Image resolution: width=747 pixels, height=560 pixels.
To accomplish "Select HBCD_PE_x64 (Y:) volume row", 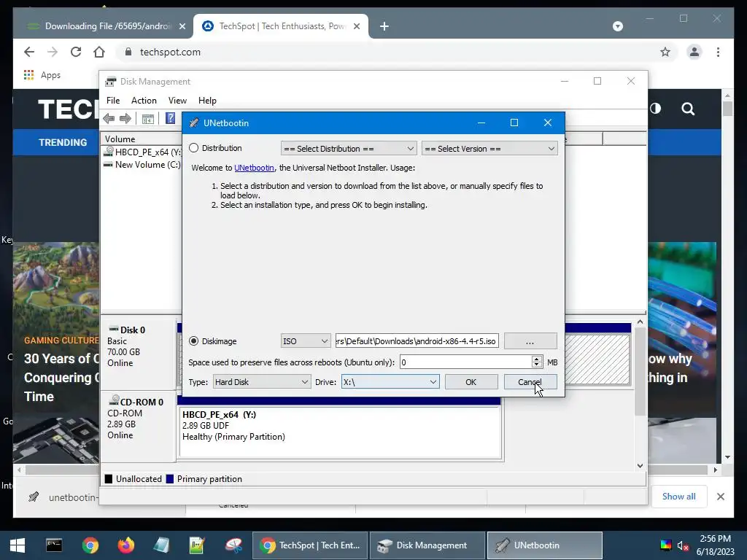I will [x=142, y=152].
